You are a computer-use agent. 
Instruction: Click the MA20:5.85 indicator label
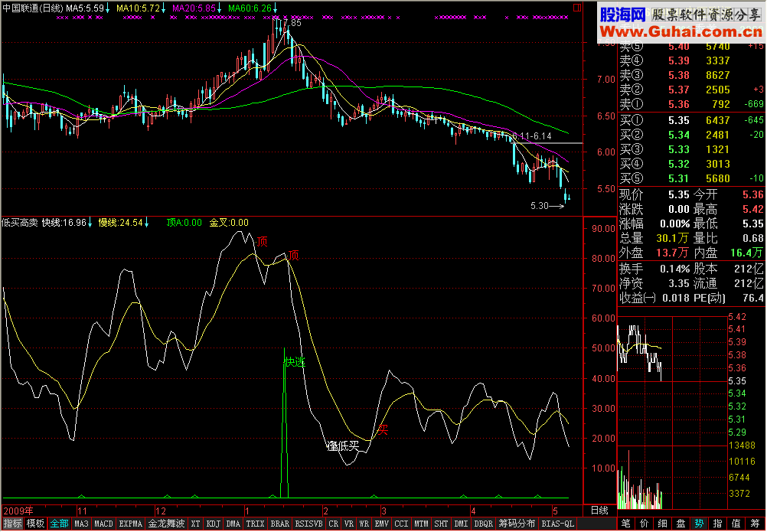tap(194, 8)
